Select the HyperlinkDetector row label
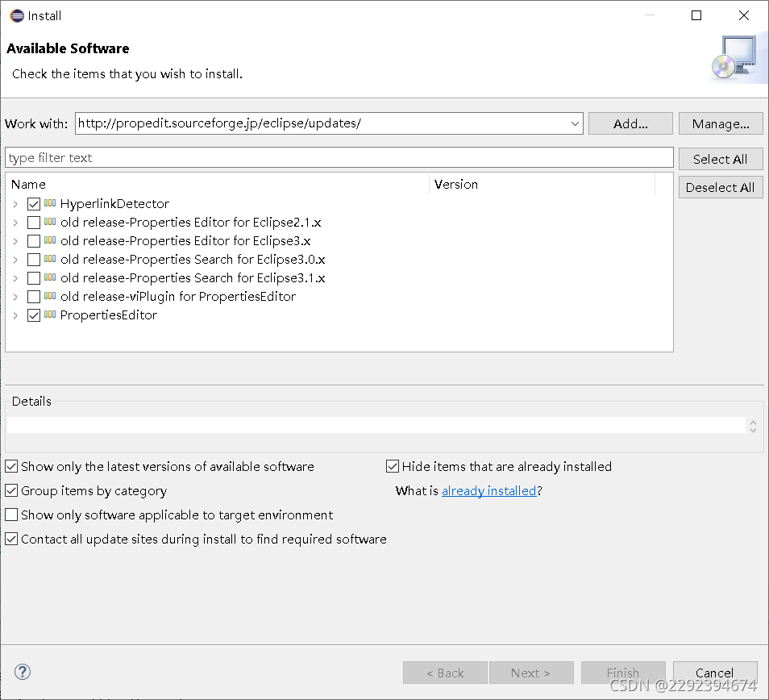 114,203
